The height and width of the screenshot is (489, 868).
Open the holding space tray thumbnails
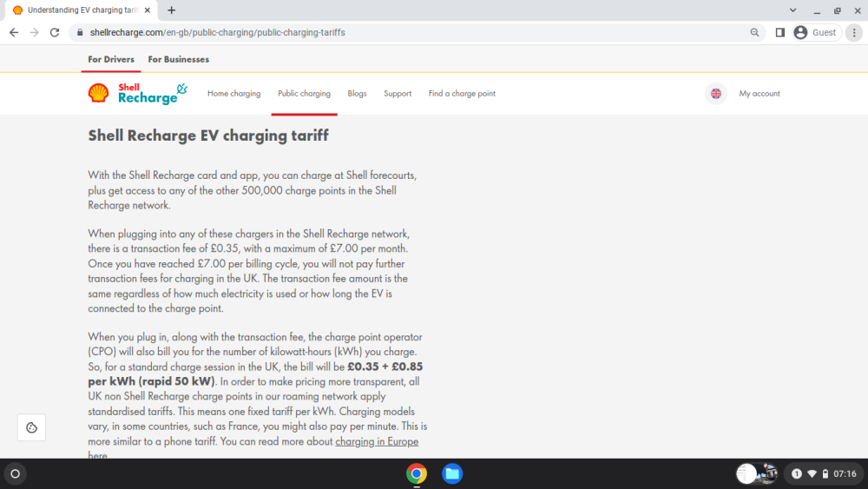(757, 474)
